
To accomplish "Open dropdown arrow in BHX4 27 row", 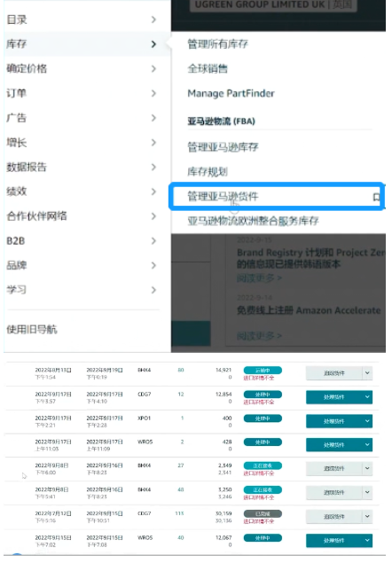I will (x=367, y=468).
